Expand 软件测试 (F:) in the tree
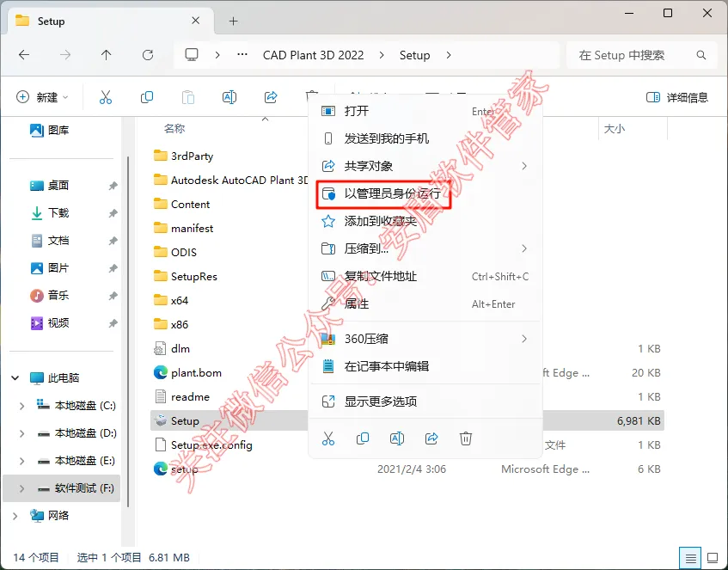 point(21,488)
